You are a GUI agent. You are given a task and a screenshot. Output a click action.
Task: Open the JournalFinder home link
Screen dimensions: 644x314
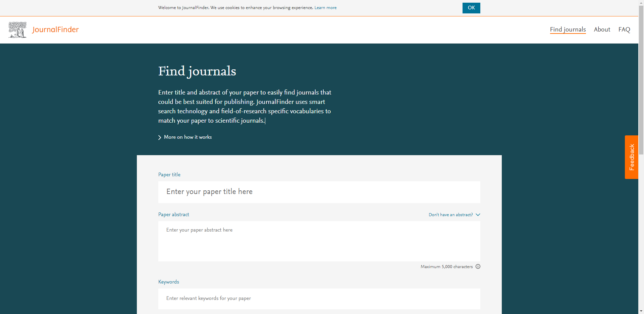click(55, 29)
